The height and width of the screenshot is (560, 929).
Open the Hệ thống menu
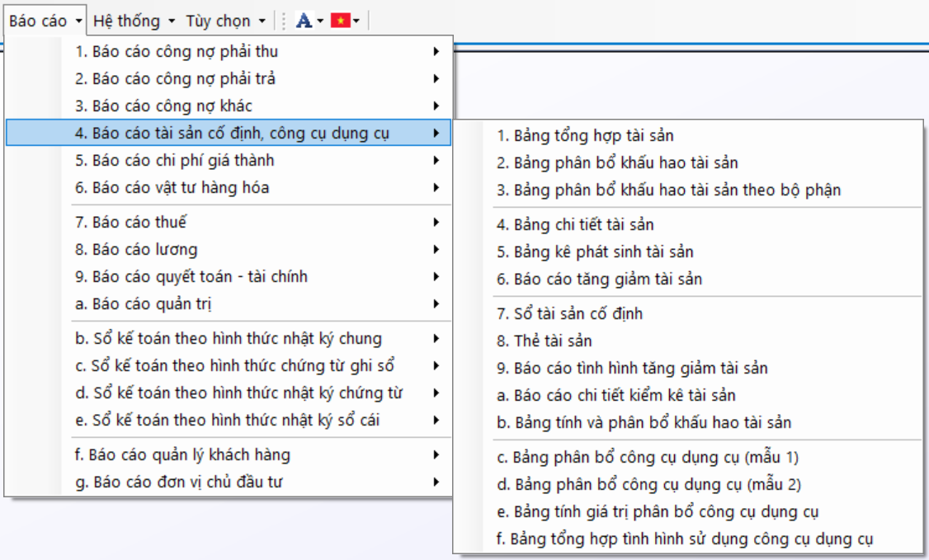tap(134, 21)
